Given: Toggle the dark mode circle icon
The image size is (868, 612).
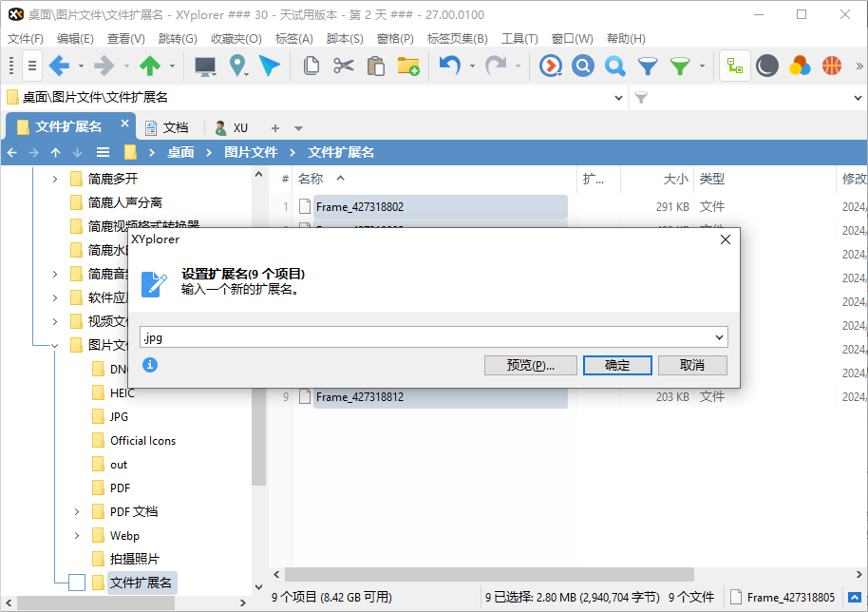Looking at the screenshot, I should 766,66.
